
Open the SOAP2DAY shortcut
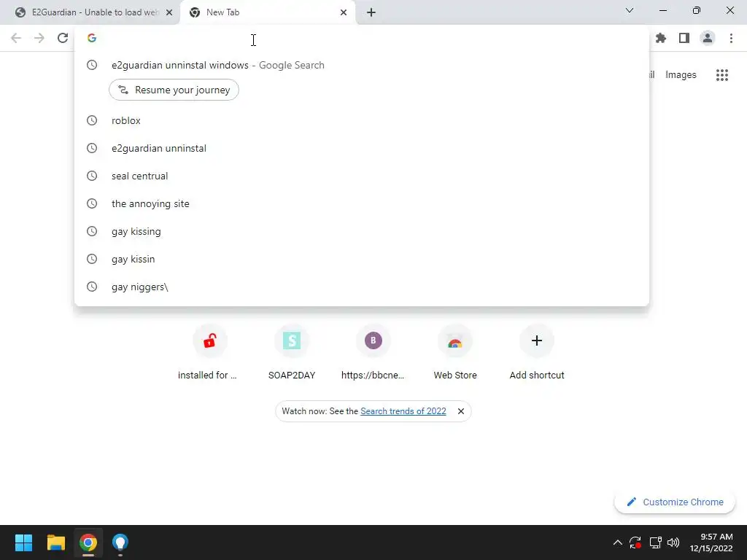(x=292, y=354)
